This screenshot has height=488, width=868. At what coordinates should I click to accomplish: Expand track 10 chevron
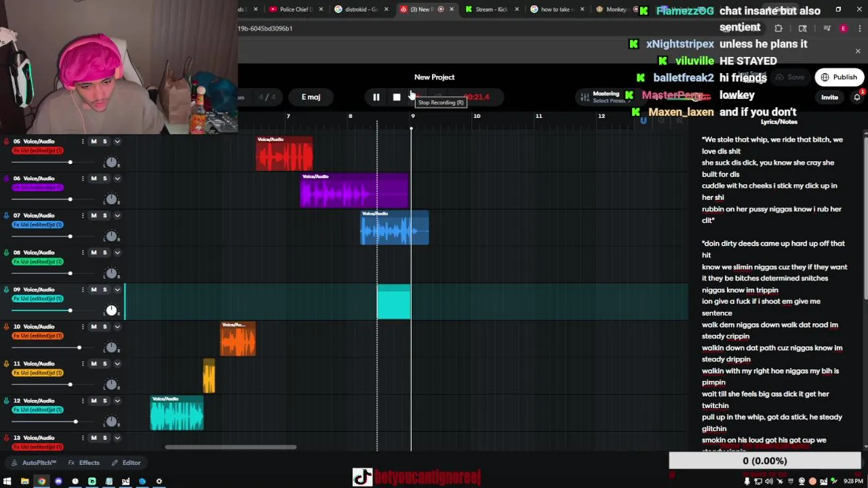[117, 327]
